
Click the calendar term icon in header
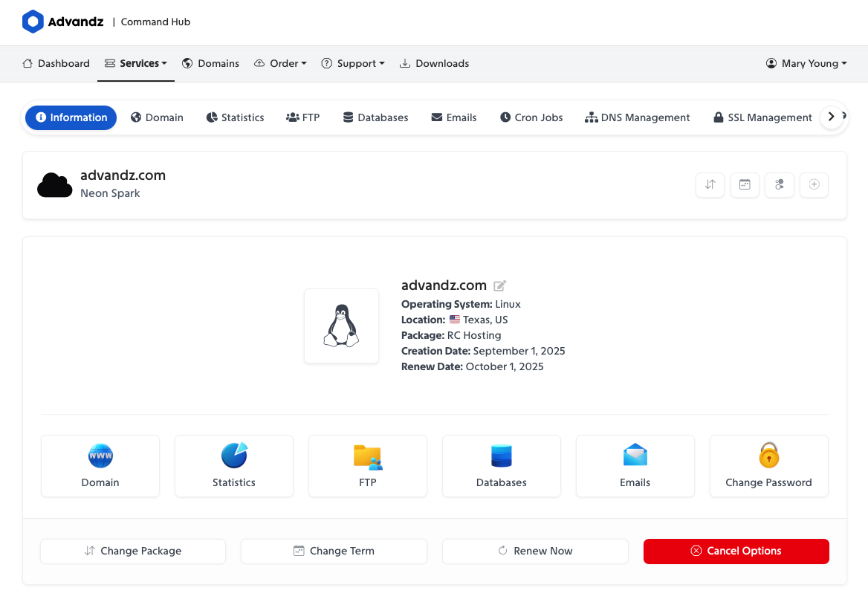click(745, 184)
